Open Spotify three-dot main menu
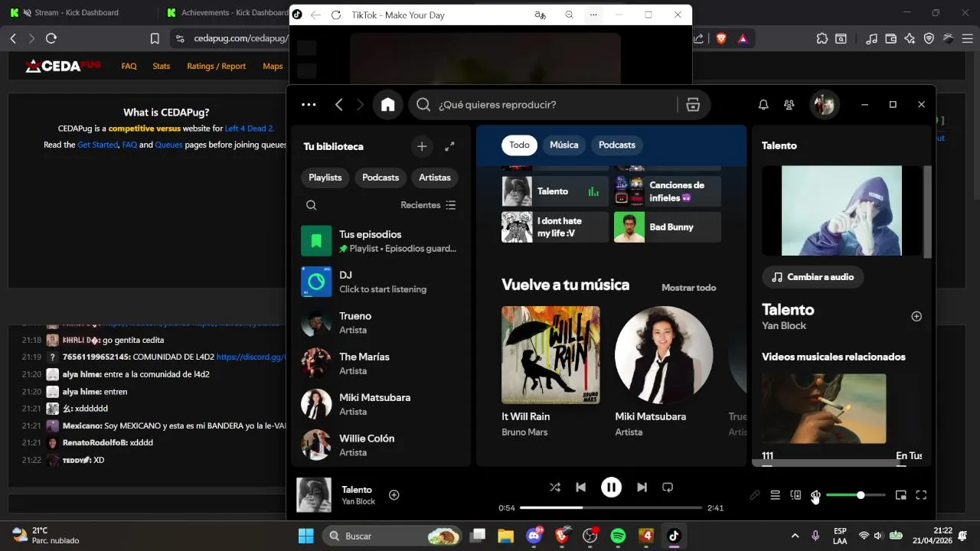This screenshot has width=980, height=551. (309, 105)
